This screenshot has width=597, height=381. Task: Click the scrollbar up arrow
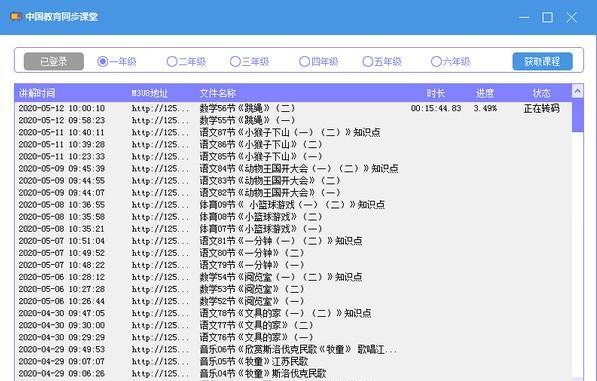(578, 91)
